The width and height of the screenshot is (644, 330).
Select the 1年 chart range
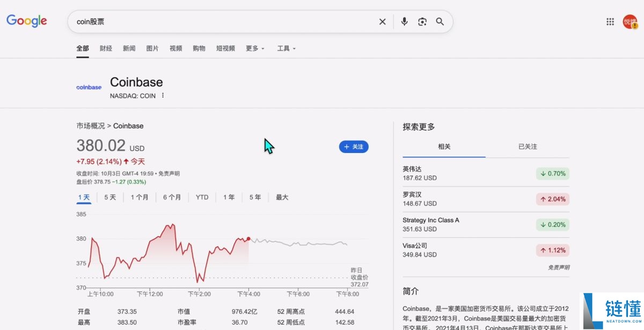tap(229, 197)
